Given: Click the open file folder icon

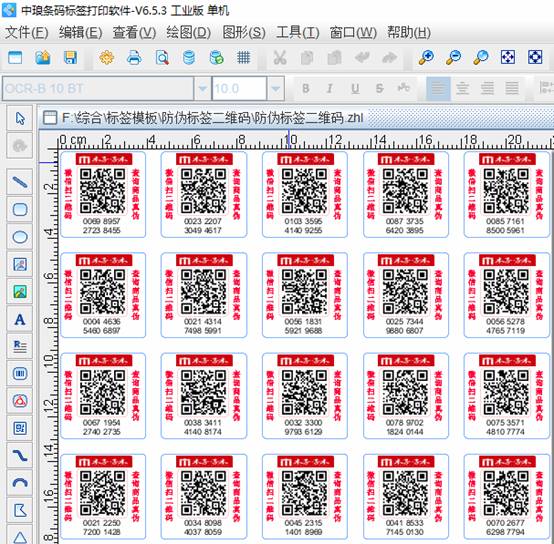Looking at the screenshot, I should pyautogui.click(x=43, y=57).
